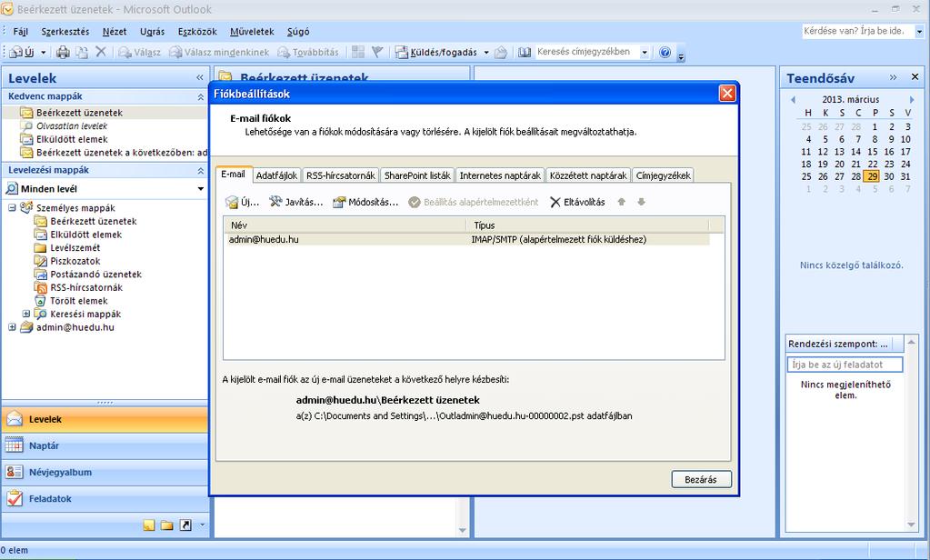Select Postázandó üzenetek folder
Viewport: 930px width, 560px height.
point(95,274)
